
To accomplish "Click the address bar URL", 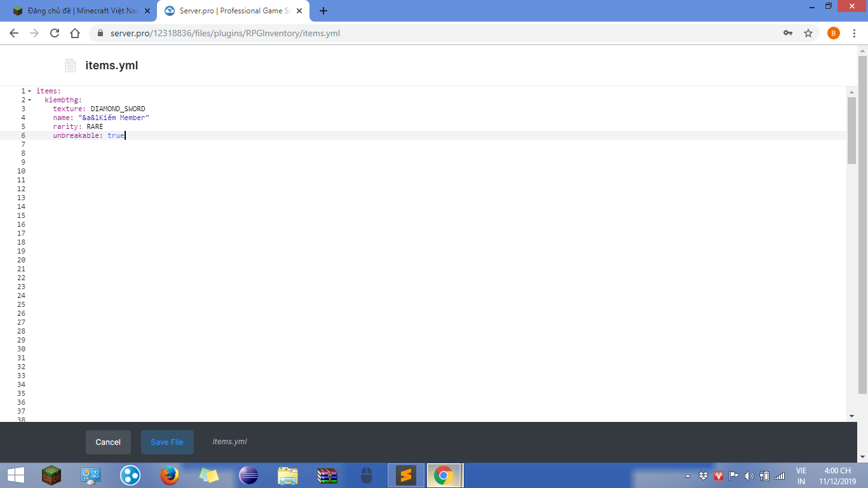I will (x=225, y=33).
